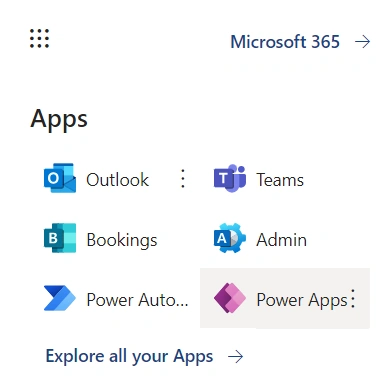The width and height of the screenshot is (380, 382).
Task: Select the Power Auto... label
Action: pyautogui.click(x=137, y=300)
